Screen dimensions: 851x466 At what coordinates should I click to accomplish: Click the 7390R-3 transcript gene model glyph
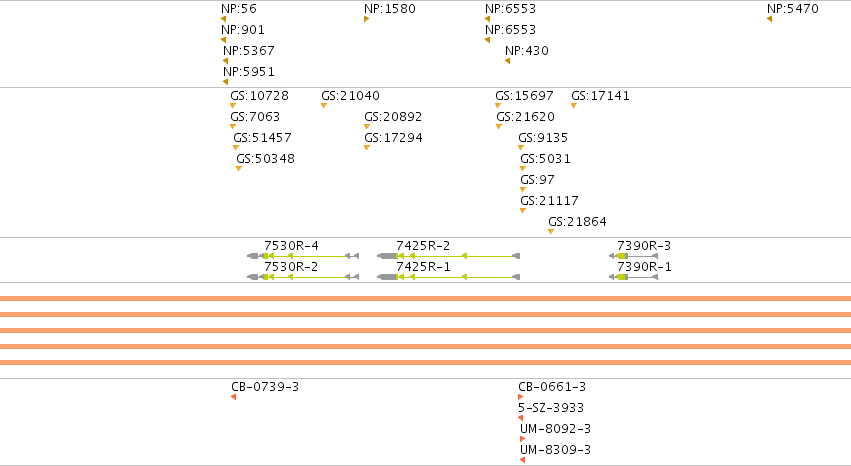[x=633, y=256]
